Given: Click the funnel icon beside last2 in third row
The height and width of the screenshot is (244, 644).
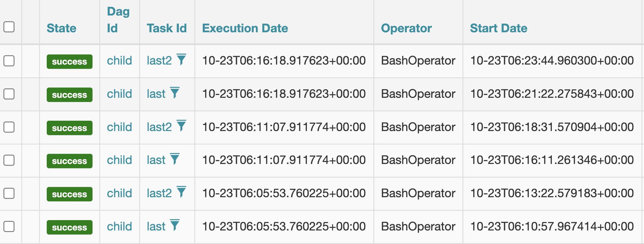Looking at the screenshot, I should 182,126.
